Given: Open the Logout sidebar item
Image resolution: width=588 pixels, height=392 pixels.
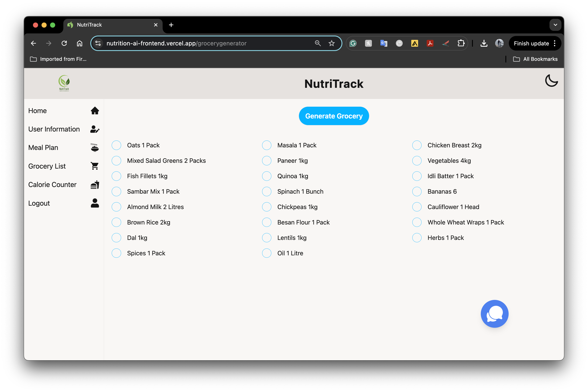Looking at the screenshot, I should (39, 203).
